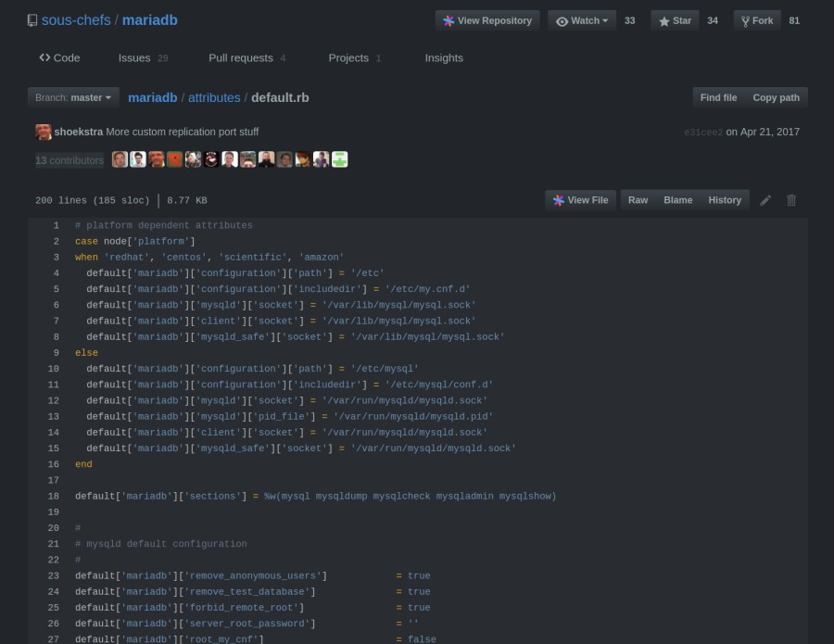
Task: Open the sous-chefs organization link
Action: [76, 20]
